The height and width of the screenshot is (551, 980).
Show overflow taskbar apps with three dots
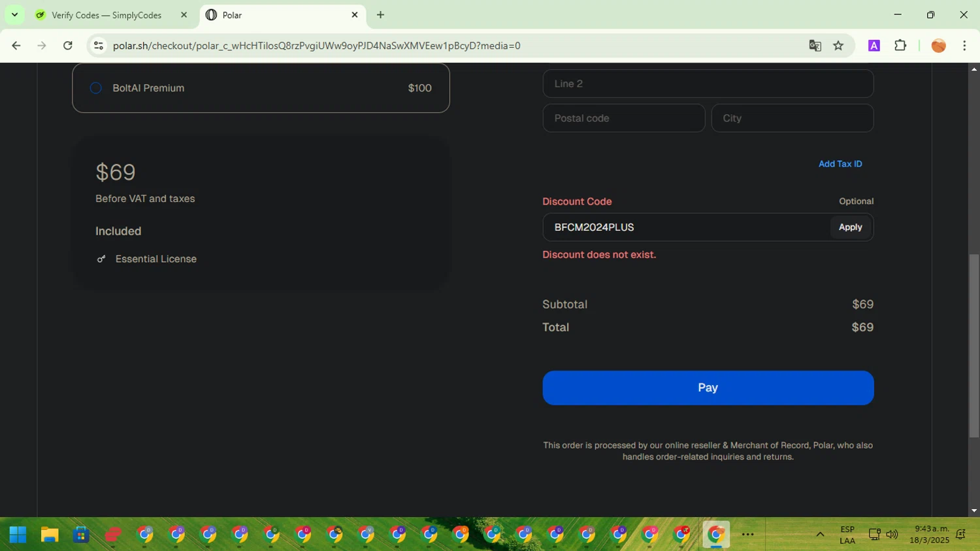click(748, 535)
